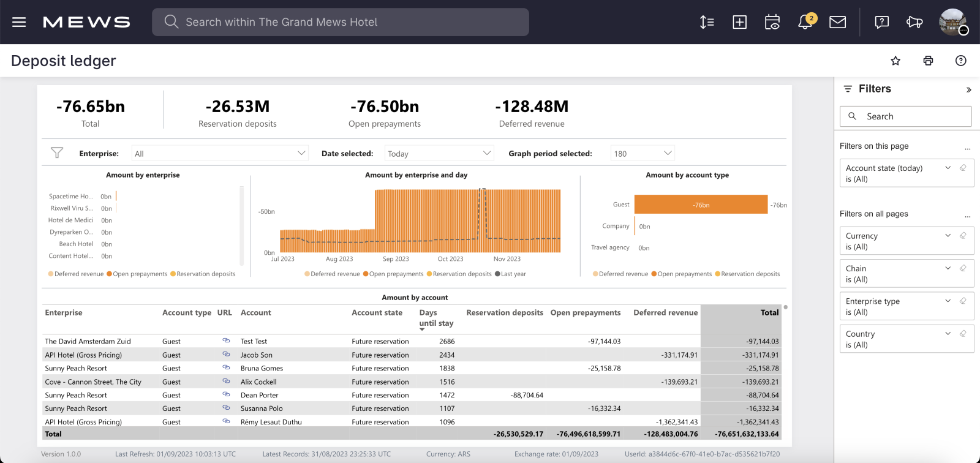Viewport: 980px width, 463px height.
Task: Open link icon for Test Test account
Action: [x=226, y=341]
